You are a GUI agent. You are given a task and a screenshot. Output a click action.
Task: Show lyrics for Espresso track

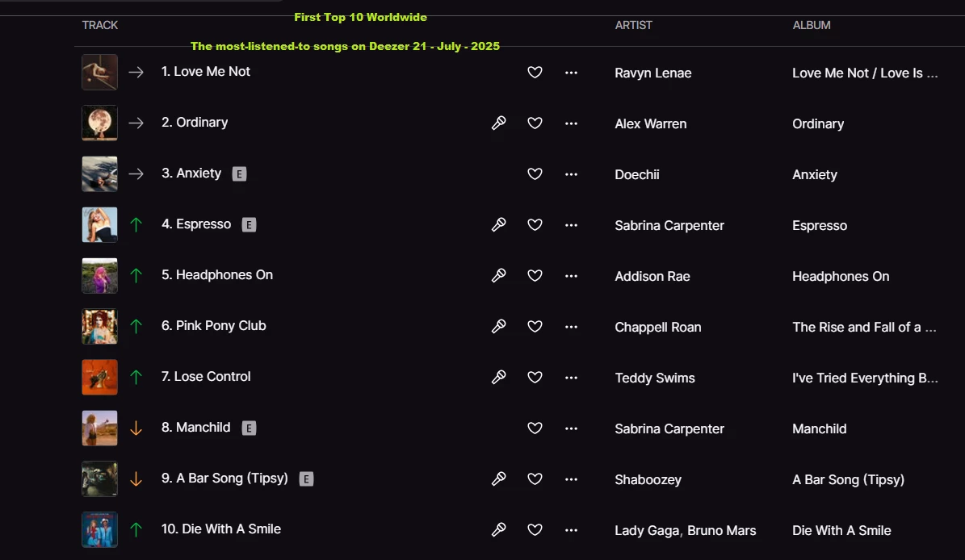pos(499,224)
